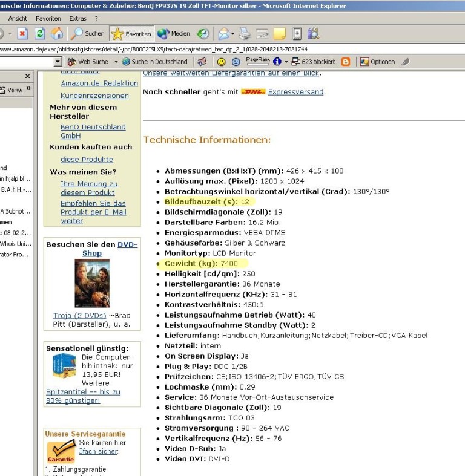Click the Troja DVD cover thumbnail

(92, 283)
